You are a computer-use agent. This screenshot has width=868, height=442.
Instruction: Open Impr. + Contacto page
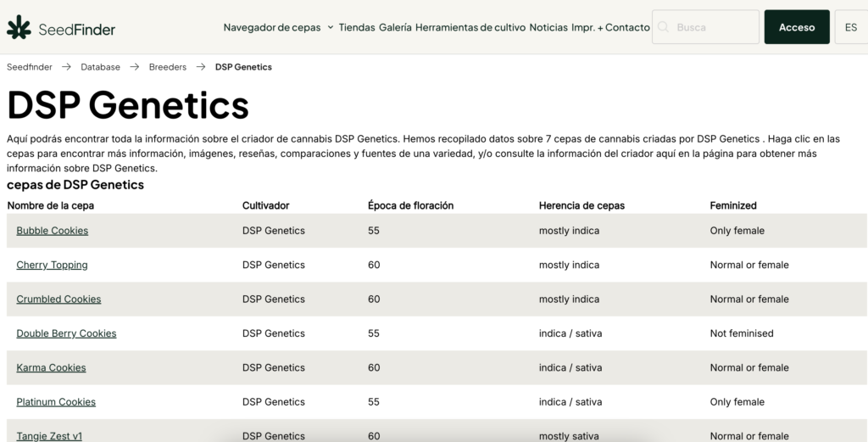(610, 27)
